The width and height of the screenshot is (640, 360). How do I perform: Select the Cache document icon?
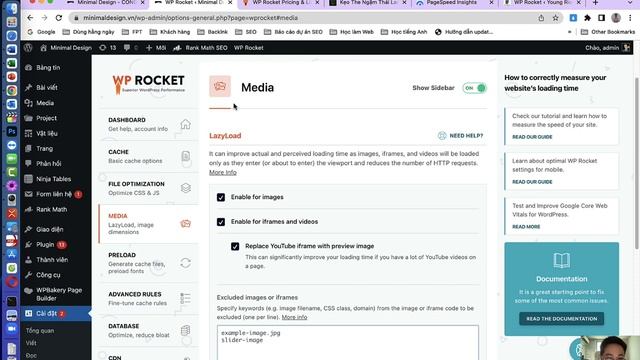pyautogui.click(x=185, y=156)
